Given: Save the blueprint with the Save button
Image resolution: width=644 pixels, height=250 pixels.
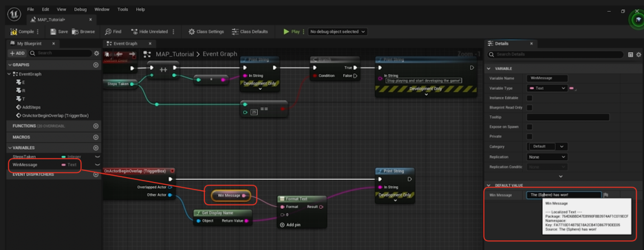Looking at the screenshot, I should click(x=58, y=32).
